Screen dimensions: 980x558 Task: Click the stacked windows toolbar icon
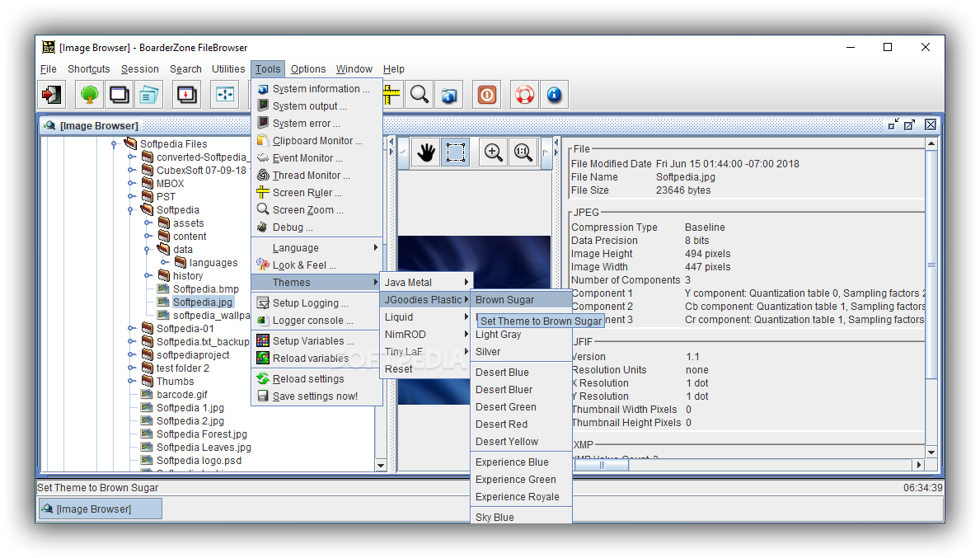click(x=119, y=95)
